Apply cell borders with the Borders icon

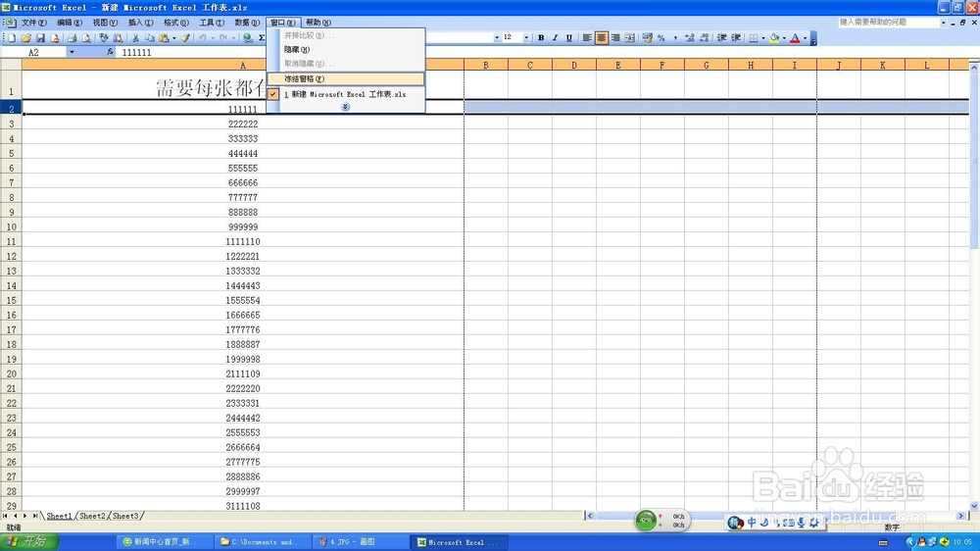[x=754, y=38]
